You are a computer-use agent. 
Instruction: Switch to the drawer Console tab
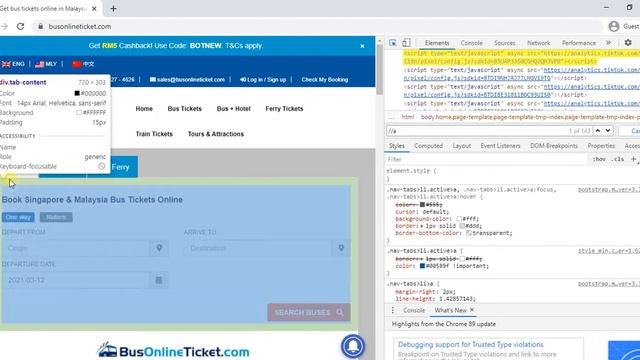pyautogui.click(x=414, y=310)
